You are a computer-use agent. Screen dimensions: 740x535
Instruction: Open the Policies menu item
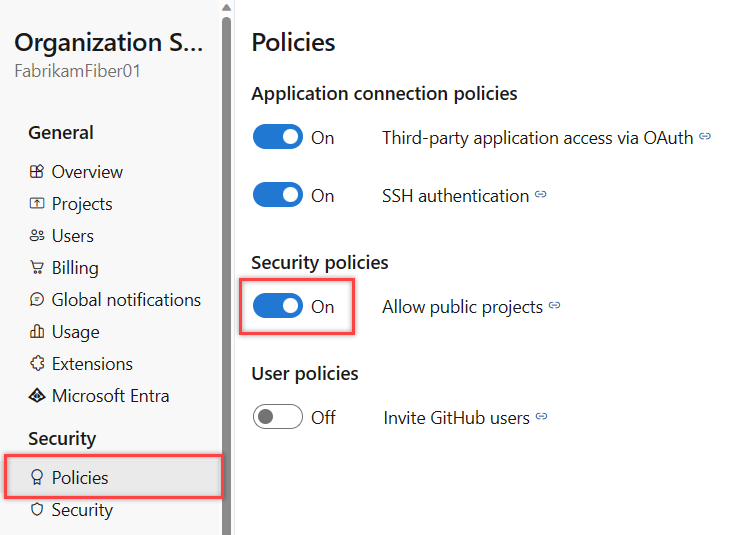(80, 478)
